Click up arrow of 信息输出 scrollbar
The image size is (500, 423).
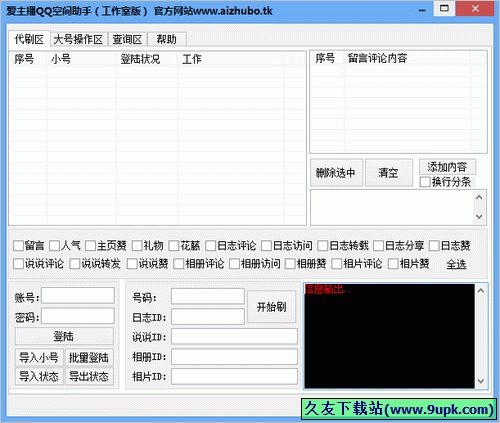click(481, 291)
